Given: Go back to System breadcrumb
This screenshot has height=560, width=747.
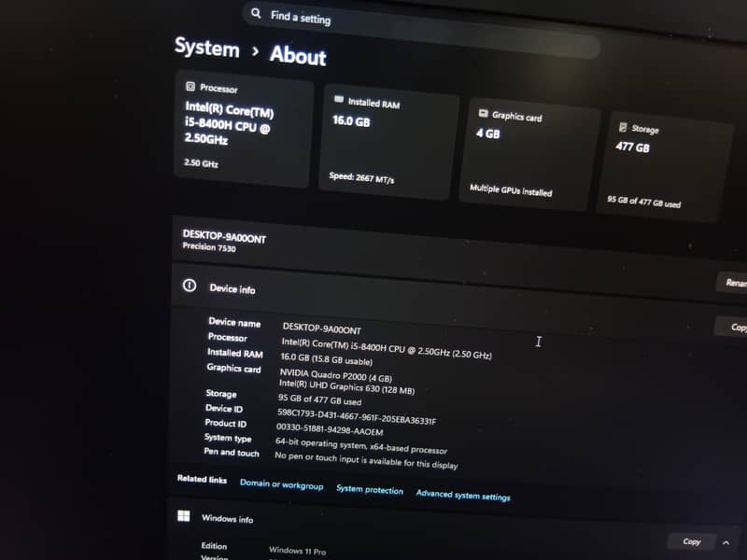Looking at the screenshot, I should [x=206, y=48].
